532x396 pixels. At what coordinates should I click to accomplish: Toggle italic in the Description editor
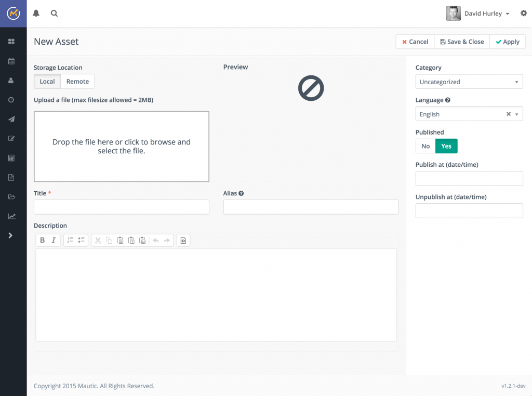54,240
